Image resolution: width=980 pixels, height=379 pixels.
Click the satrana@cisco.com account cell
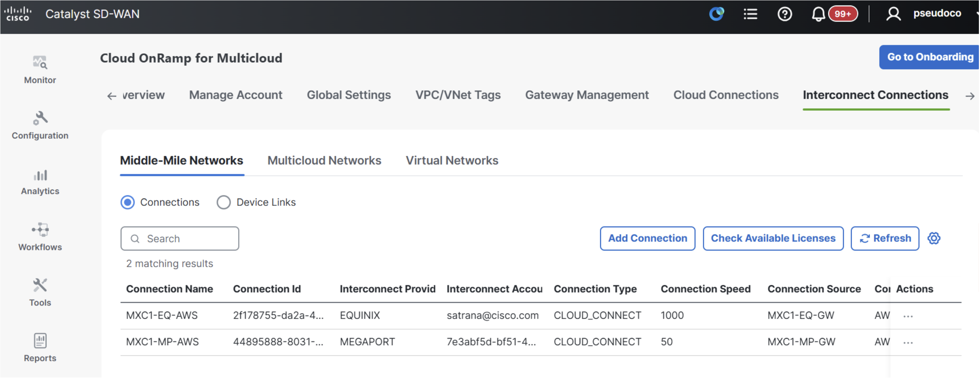(493, 316)
